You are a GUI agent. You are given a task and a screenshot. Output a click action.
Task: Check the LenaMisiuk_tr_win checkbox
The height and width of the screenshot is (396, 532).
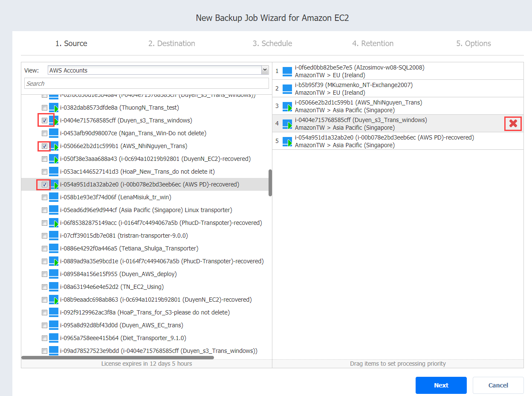[44, 197]
